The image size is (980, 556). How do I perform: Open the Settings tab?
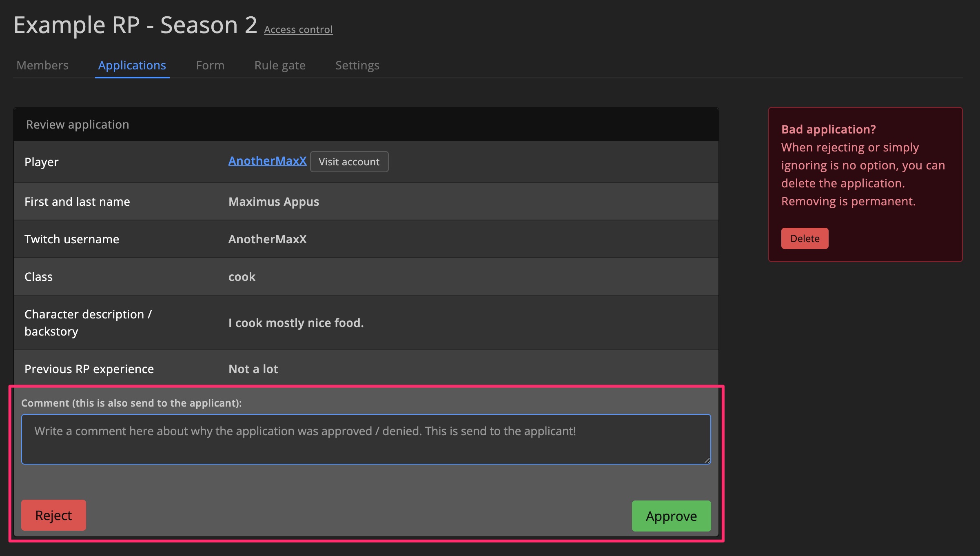pos(357,65)
